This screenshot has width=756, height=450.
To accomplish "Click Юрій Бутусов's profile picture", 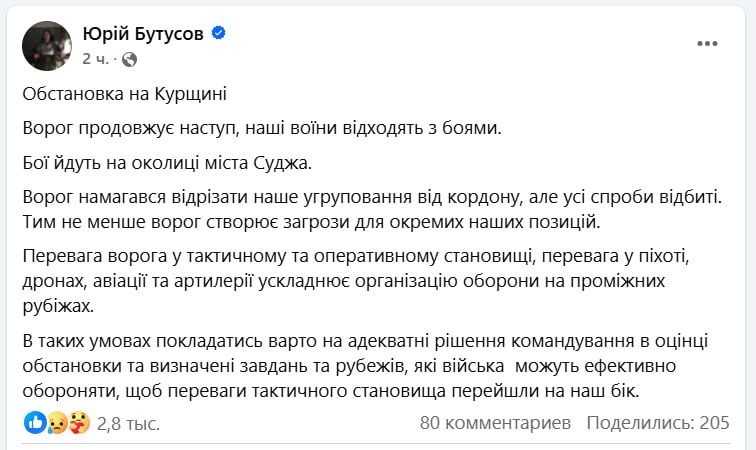I will click(x=47, y=45).
